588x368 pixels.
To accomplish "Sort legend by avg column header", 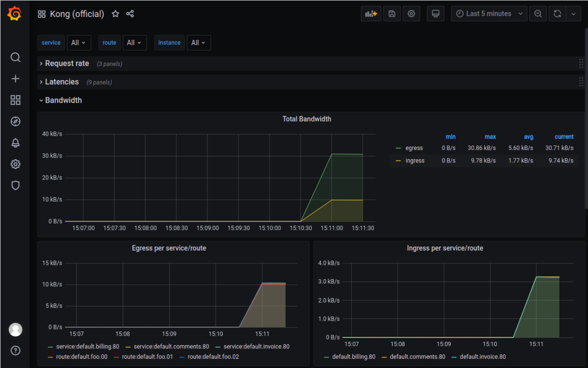I will tap(528, 137).
